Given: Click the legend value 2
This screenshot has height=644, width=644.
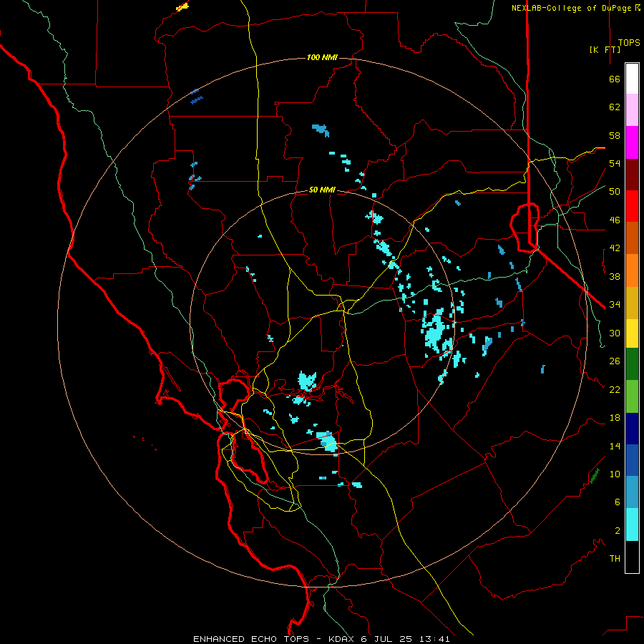Looking at the screenshot, I should tap(617, 530).
